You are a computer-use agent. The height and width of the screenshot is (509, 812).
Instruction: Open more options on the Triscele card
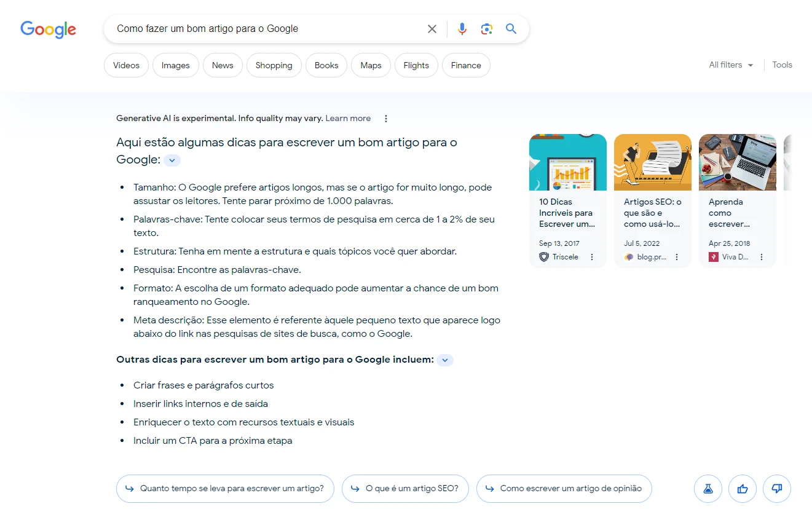tap(592, 257)
